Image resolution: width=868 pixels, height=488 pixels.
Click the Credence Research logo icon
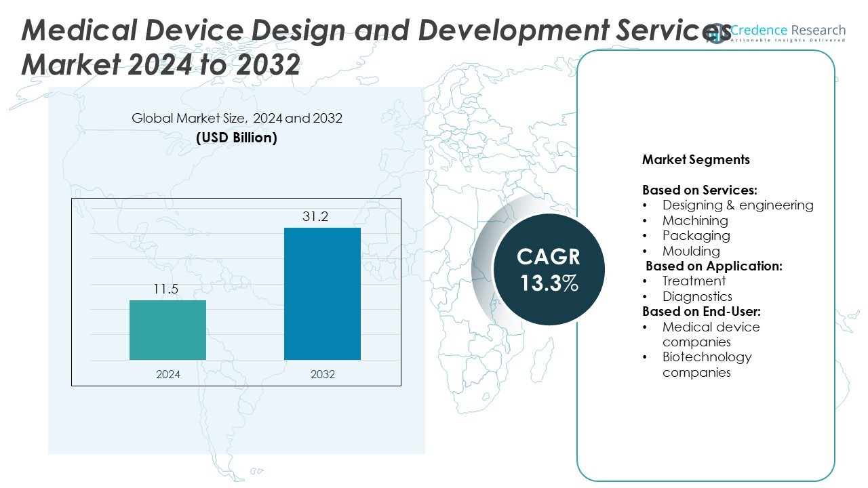(x=716, y=34)
